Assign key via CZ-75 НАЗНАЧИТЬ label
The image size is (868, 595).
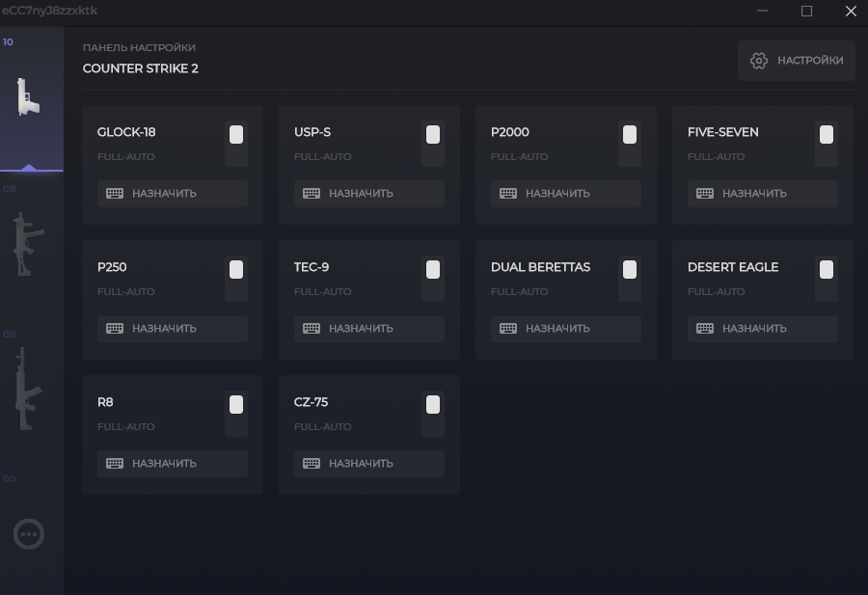361,463
